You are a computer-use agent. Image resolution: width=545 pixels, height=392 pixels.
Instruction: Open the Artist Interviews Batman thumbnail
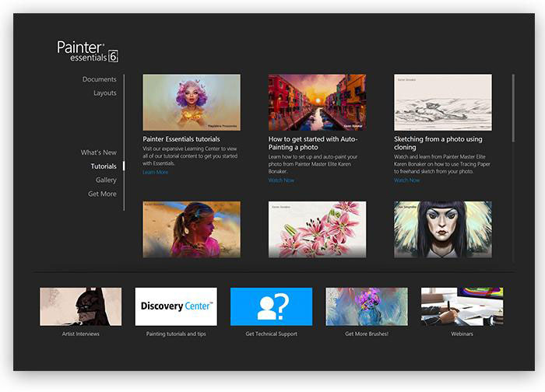(81, 306)
